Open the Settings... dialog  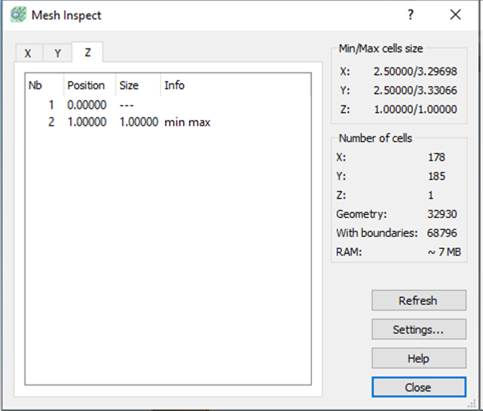click(419, 329)
